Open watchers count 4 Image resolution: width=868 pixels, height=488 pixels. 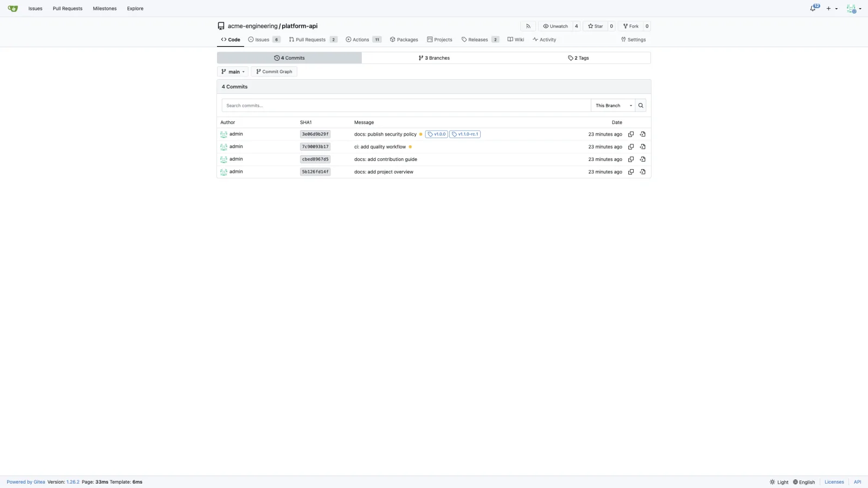pos(576,26)
